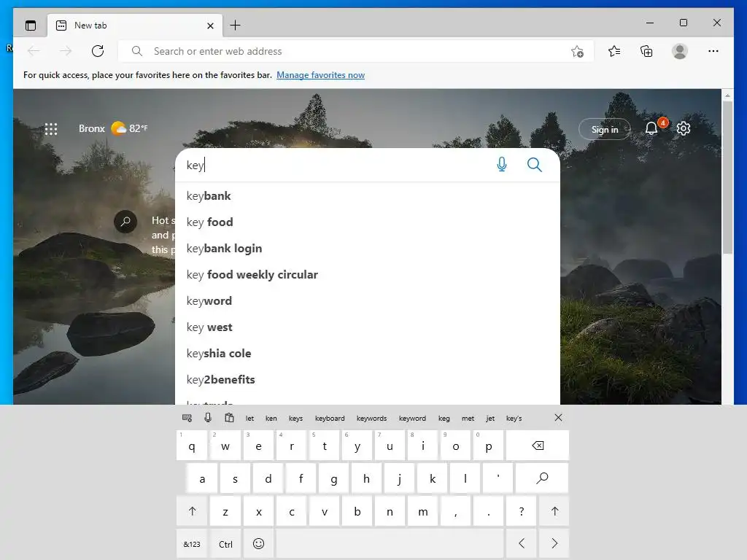Tap the m key

point(422,511)
